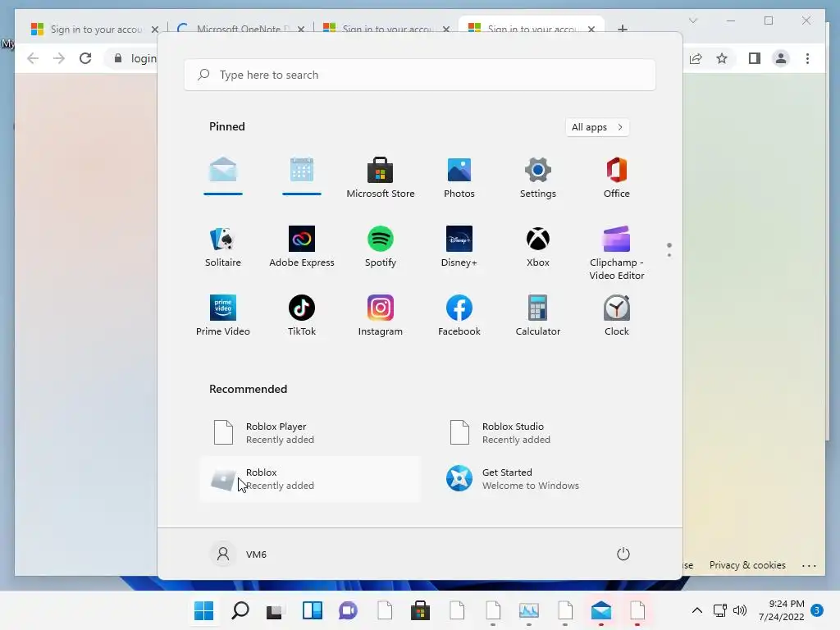Launch Clipchamp Video Editor

coord(617,253)
